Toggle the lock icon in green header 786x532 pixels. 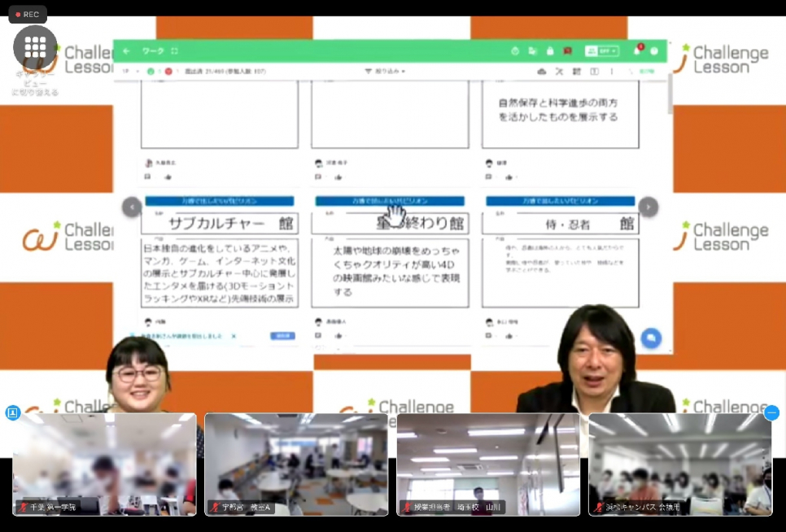(x=550, y=51)
